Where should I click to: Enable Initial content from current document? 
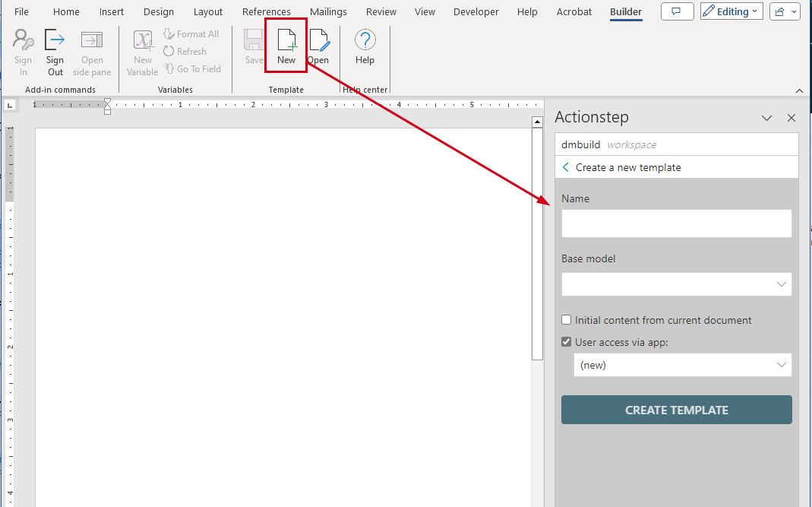[566, 320]
